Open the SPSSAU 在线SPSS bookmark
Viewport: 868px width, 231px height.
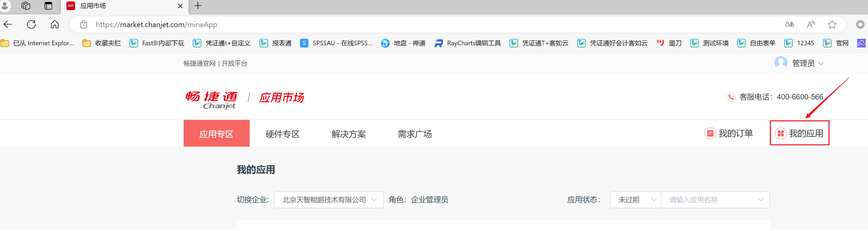[336, 43]
